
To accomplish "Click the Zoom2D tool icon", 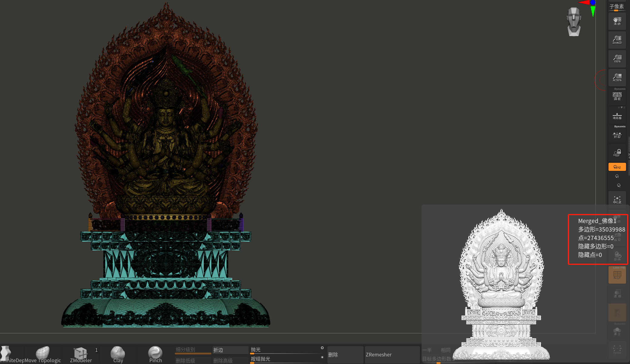I will pos(617,40).
